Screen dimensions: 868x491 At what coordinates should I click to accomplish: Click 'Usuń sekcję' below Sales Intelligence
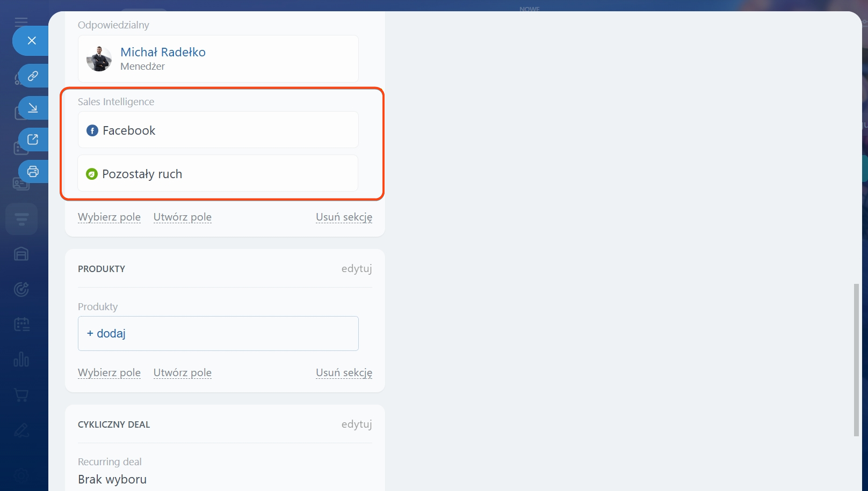click(x=344, y=217)
